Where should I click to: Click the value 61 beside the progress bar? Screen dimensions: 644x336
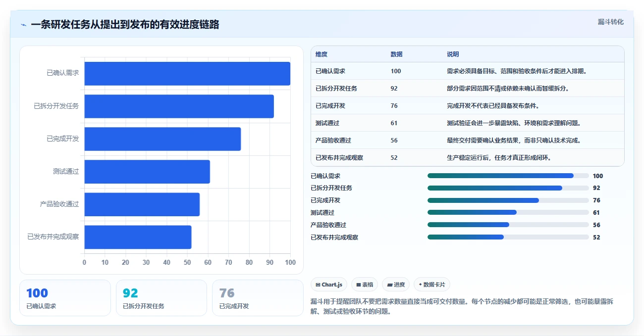pos(596,213)
